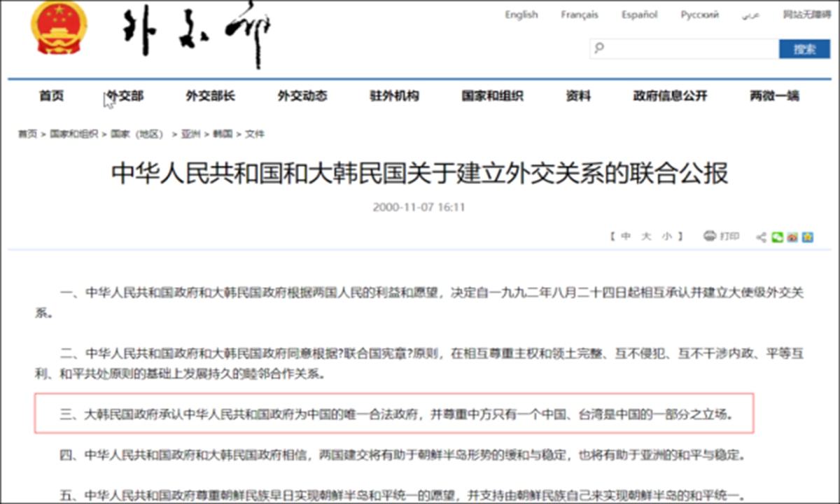Share via the blue star Qzone icon
Screen dimensions: 840x504
click(x=808, y=237)
